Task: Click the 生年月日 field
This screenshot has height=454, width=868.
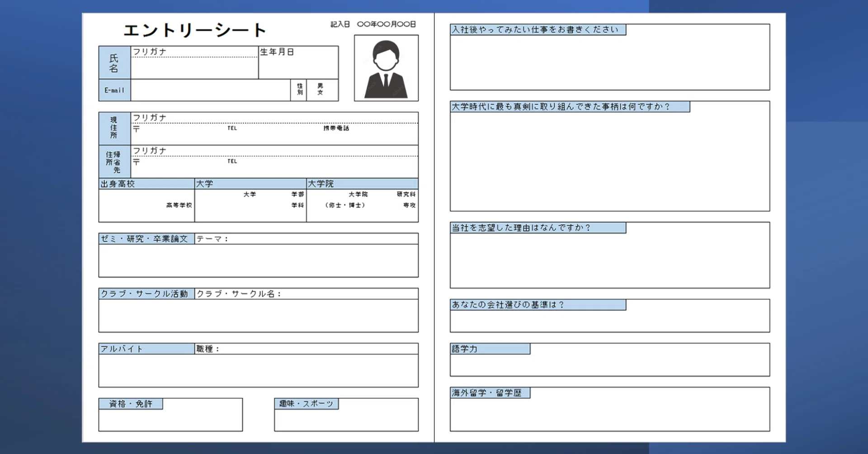Action: [298, 62]
